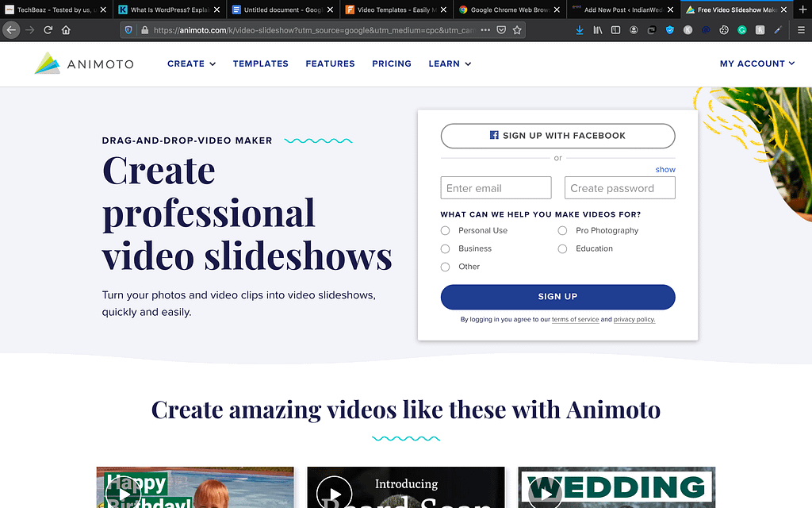This screenshot has width=812, height=508.
Task: Click the dark blue @ extension icon
Action: tap(705, 30)
